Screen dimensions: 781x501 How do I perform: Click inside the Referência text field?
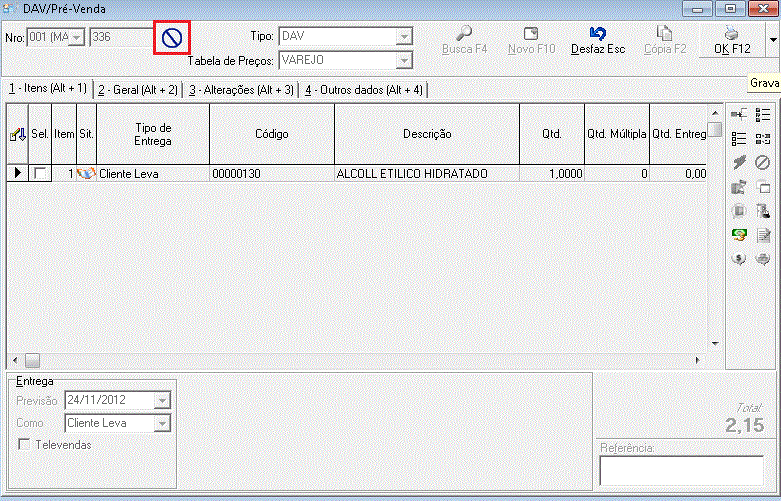point(681,471)
